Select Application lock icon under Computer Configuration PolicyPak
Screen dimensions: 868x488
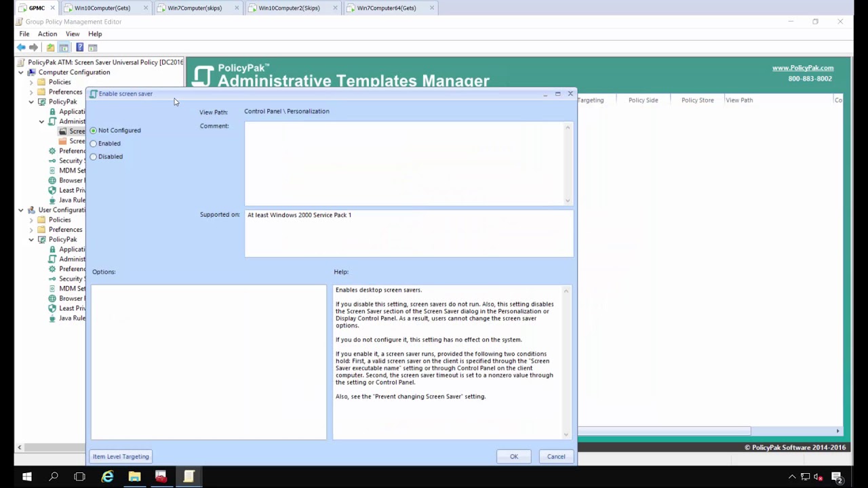click(52, 112)
